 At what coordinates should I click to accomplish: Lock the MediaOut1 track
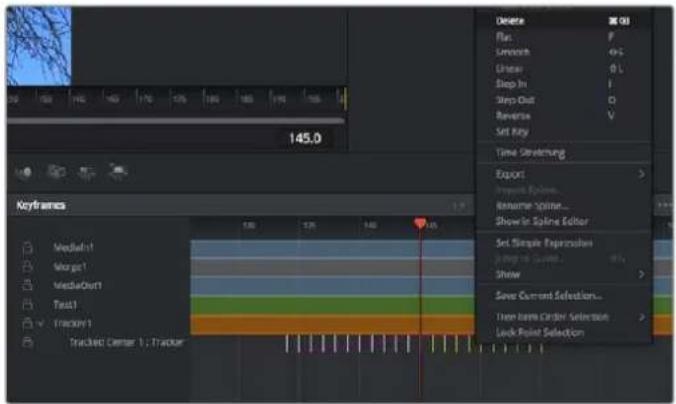click(28, 285)
